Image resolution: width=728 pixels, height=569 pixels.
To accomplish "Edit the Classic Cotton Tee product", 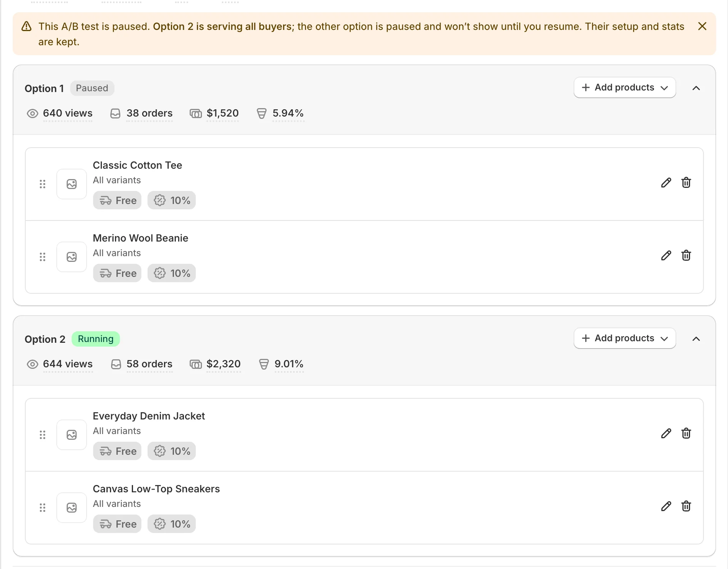I will click(666, 183).
